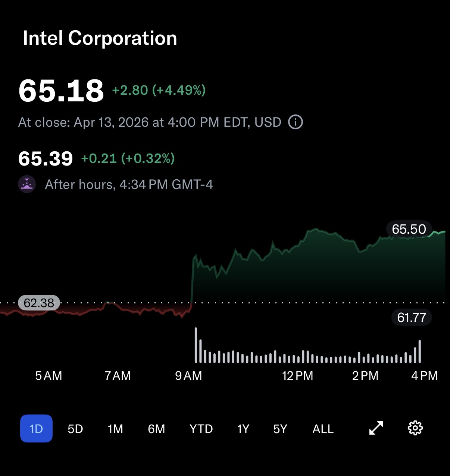Viewport: 450px width, 476px height.
Task: Click the 61.77 low price label
Action: tap(412, 318)
